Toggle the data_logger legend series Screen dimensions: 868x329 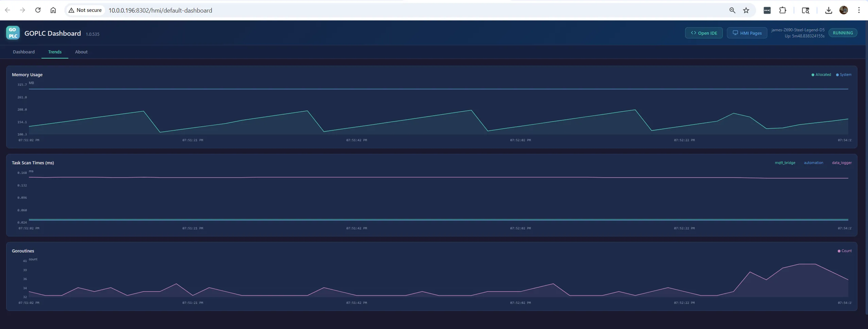(x=842, y=163)
